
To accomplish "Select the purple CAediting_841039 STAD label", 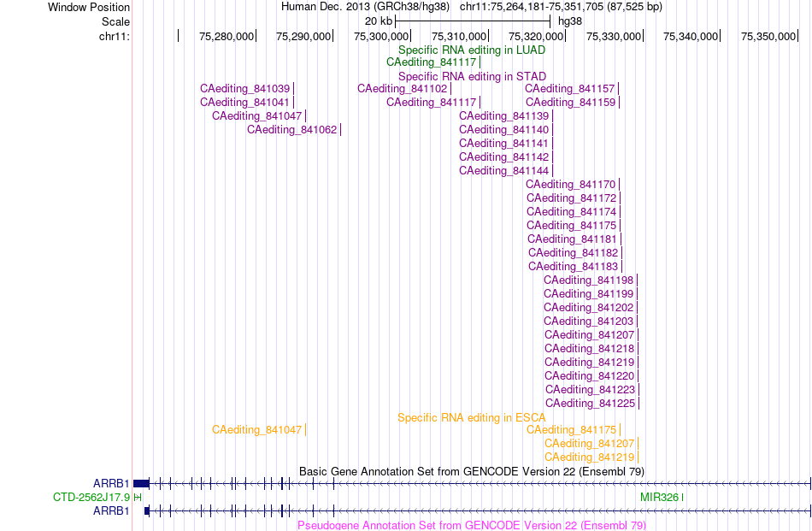I will coord(245,89).
